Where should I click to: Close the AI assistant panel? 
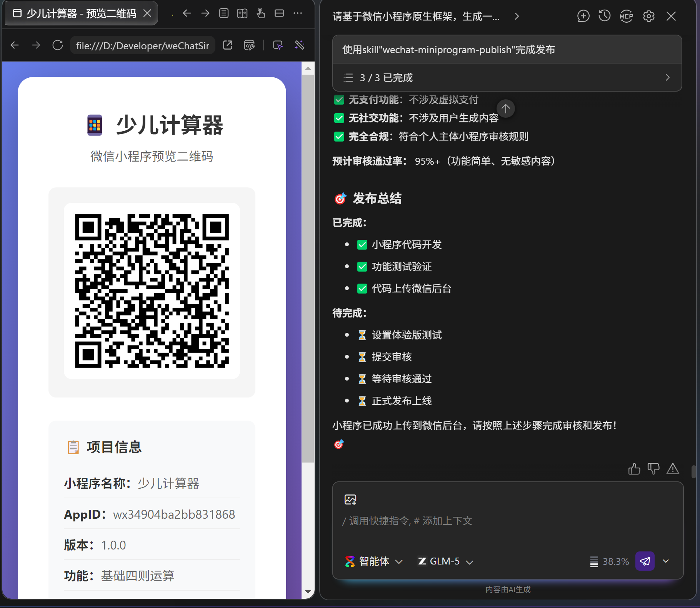point(671,16)
